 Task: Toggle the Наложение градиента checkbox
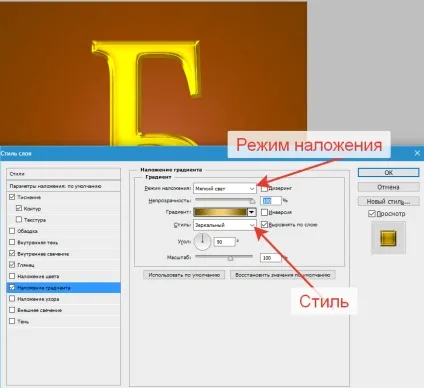12,287
